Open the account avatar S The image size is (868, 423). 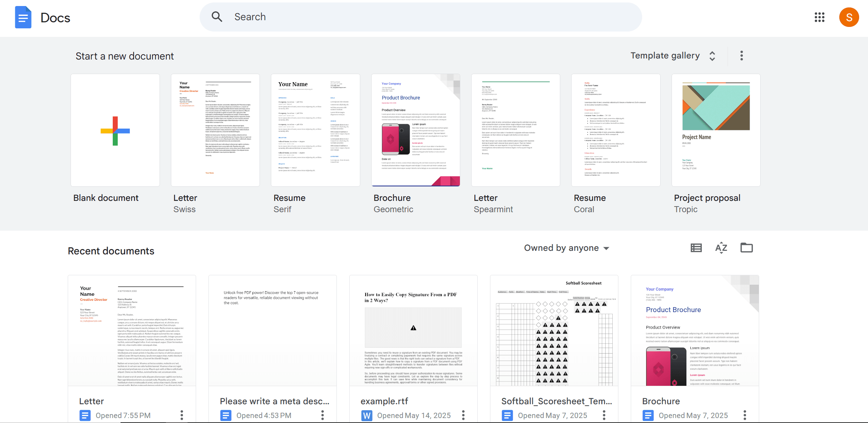(x=849, y=17)
